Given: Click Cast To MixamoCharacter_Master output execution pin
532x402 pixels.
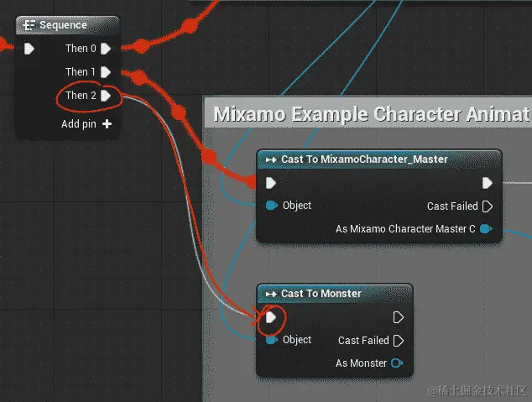Looking at the screenshot, I should 488,183.
